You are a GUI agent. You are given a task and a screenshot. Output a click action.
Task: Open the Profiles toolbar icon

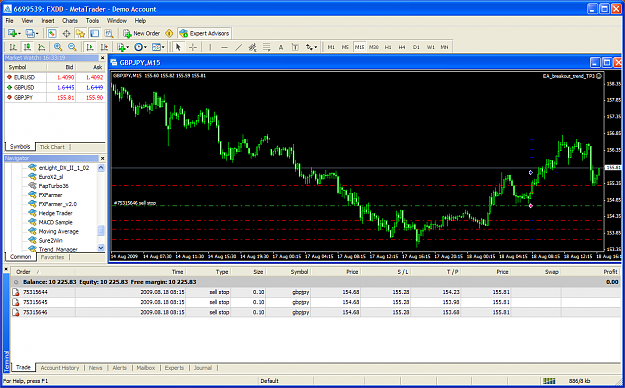pos(31,33)
